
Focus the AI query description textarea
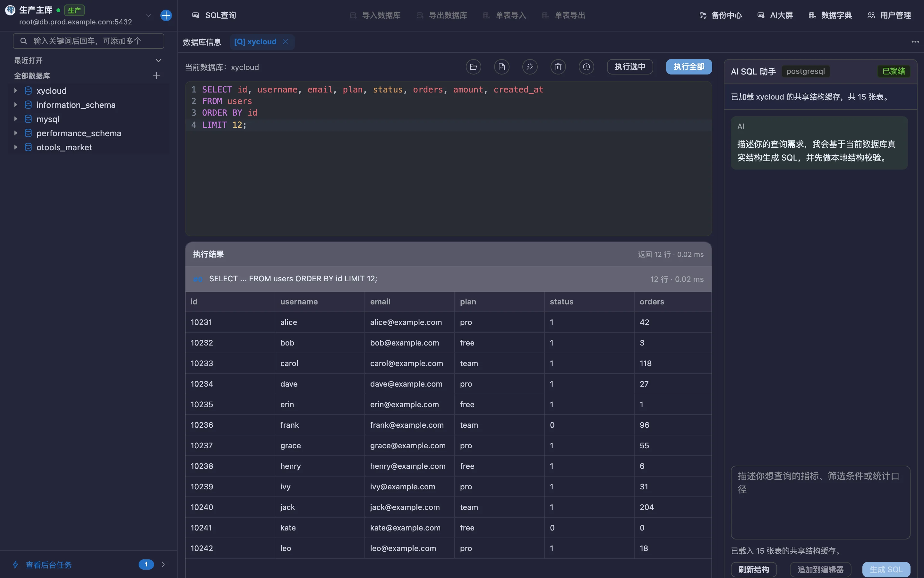820,502
